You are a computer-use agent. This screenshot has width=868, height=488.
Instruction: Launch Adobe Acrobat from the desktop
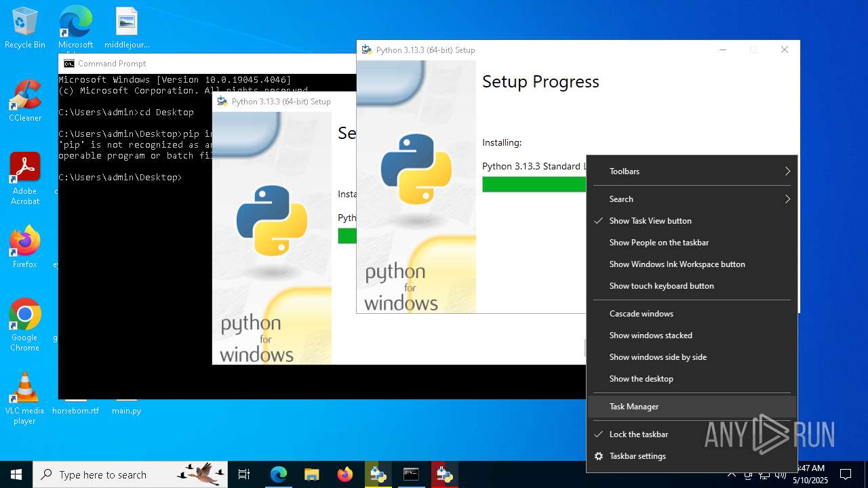(x=25, y=179)
